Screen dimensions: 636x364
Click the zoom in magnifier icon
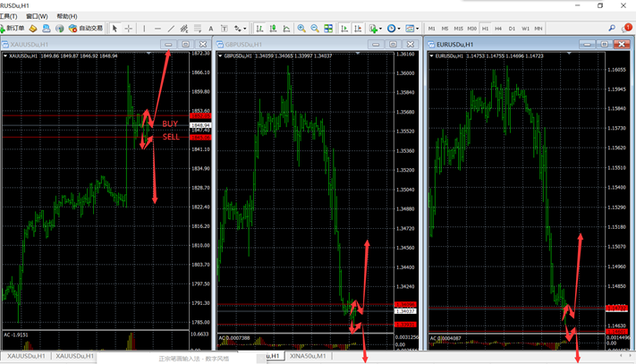[x=301, y=29]
